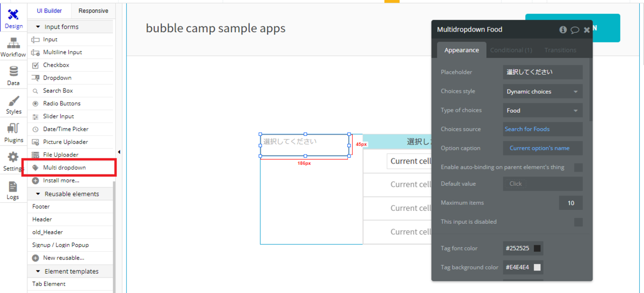Click the property editor scrollbar
Viewport: 644px width, 293px height.
591,89
